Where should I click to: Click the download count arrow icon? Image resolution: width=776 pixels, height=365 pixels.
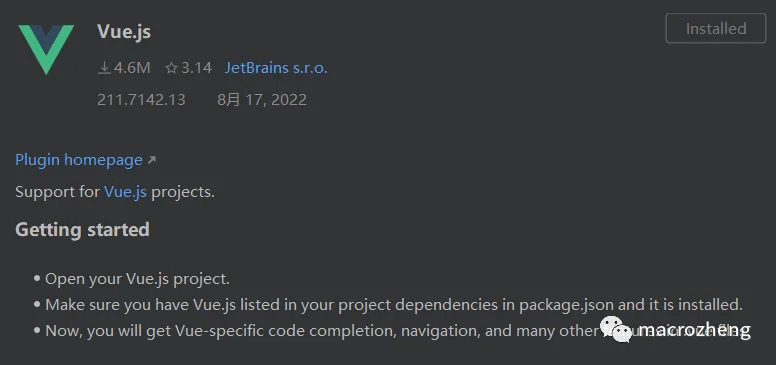pyautogui.click(x=104, y=68)
